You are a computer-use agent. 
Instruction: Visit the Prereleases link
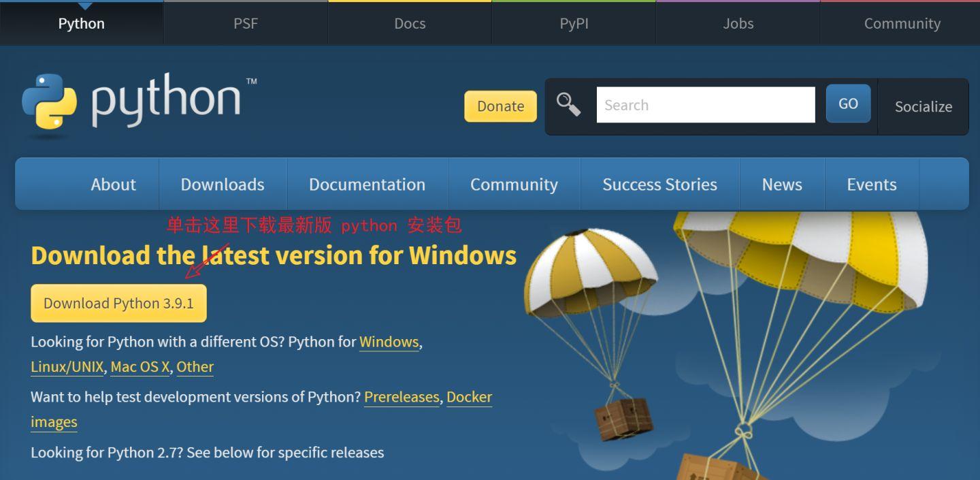point(402,397)
